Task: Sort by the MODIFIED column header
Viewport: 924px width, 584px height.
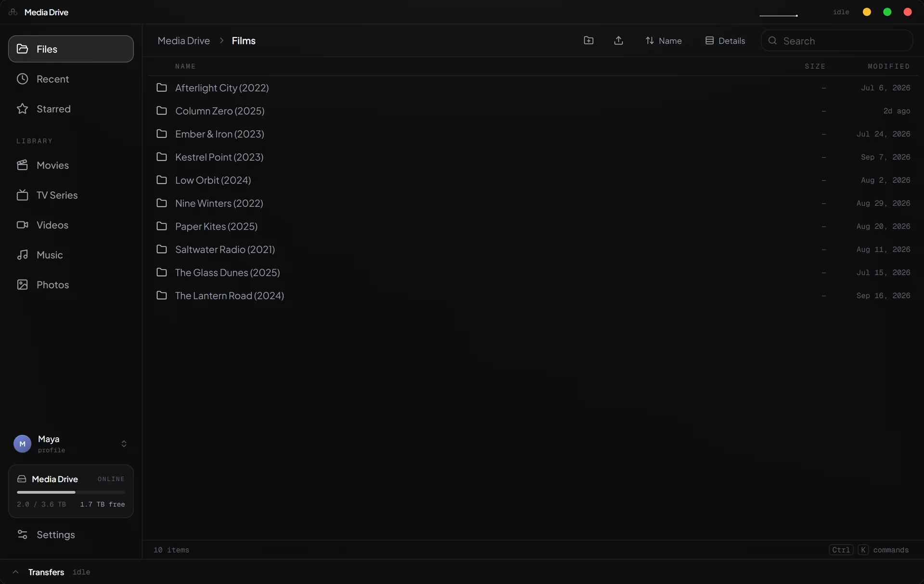Action: pos(888,66)
